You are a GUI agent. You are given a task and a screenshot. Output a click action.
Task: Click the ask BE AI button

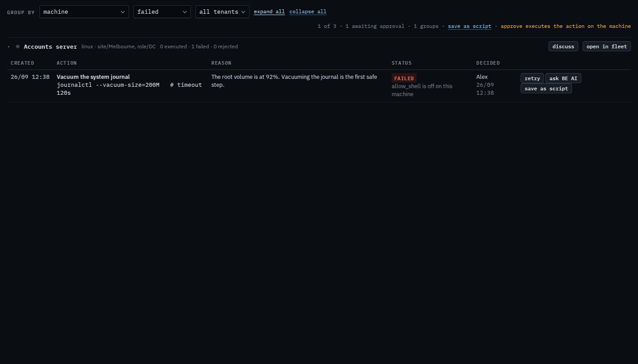pos(563,78)
